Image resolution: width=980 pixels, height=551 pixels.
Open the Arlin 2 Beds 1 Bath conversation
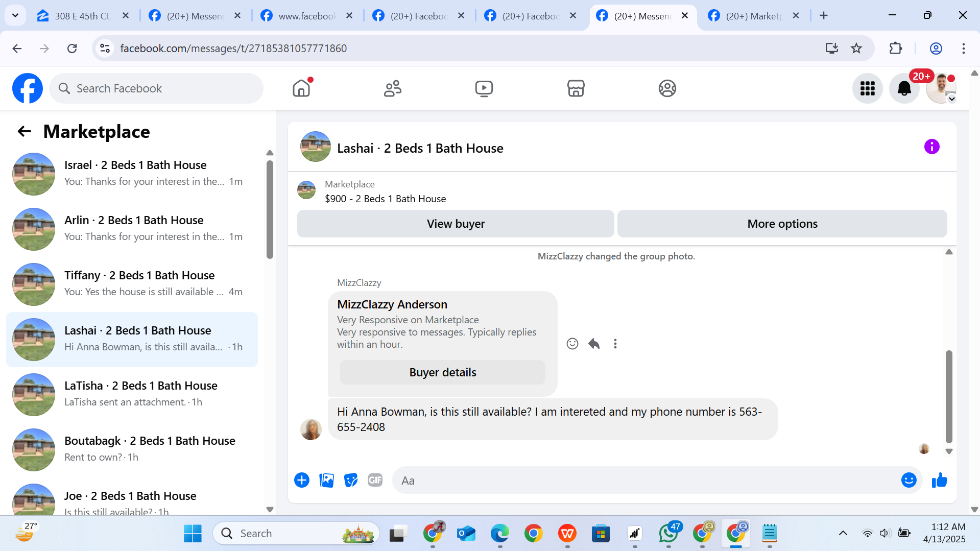click(132, 229)
